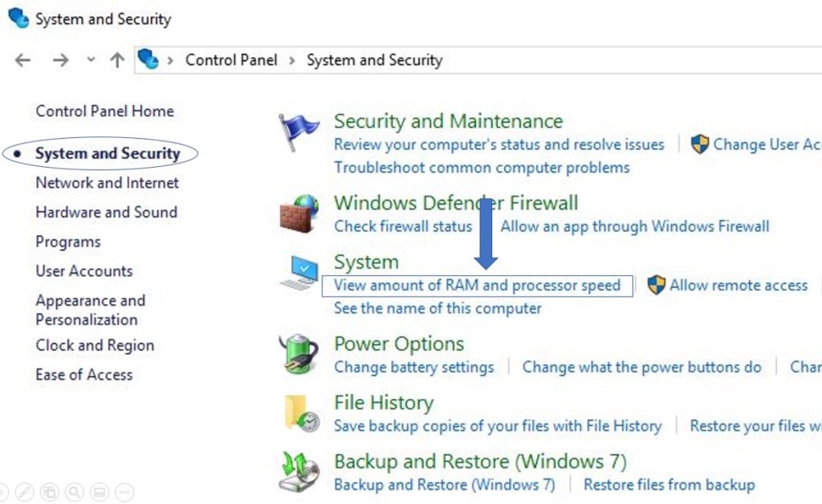Viewport: 822px width, 504px height.
Task: Click the Back arrow navigation button
Action: point(23,60)
